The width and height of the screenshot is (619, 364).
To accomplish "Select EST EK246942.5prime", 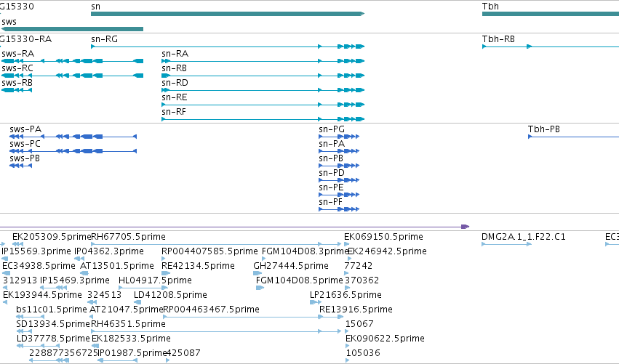I will 387,251.
